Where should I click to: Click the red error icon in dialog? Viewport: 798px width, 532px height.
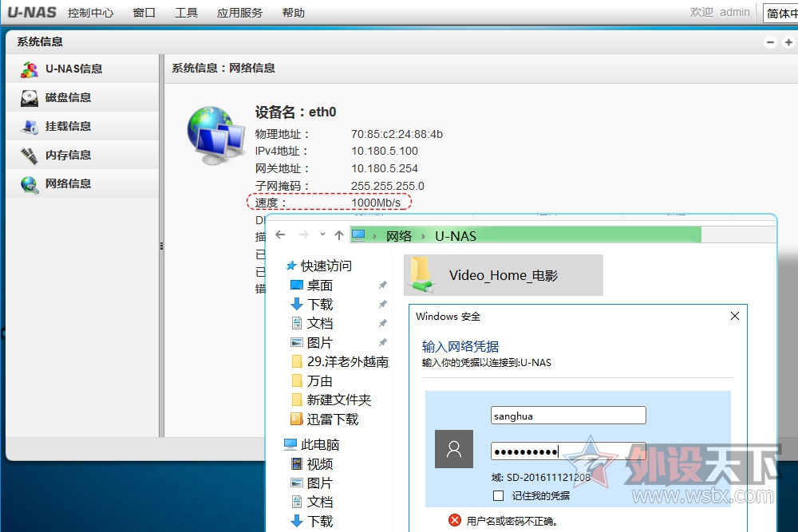(455, 520)
